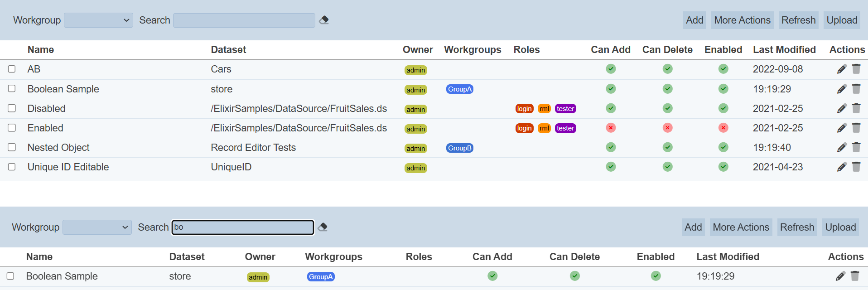The height and width of the screenshot is (290, 868).
Task: Click the top Refresh button
Action: pyautogui.click(x=798, y=20)
